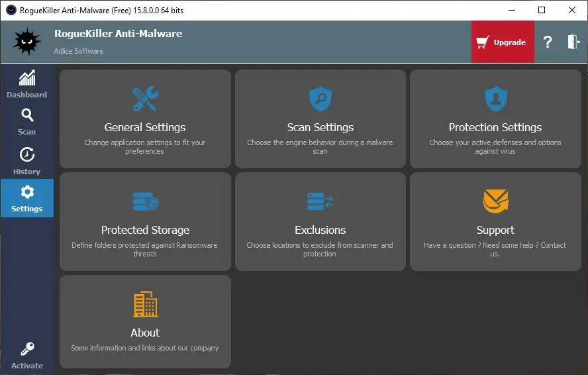Click the 'RogueKiller Anti-Malware' header title
This screenshot has height=375, width=588.
click(x=118, y=34)
